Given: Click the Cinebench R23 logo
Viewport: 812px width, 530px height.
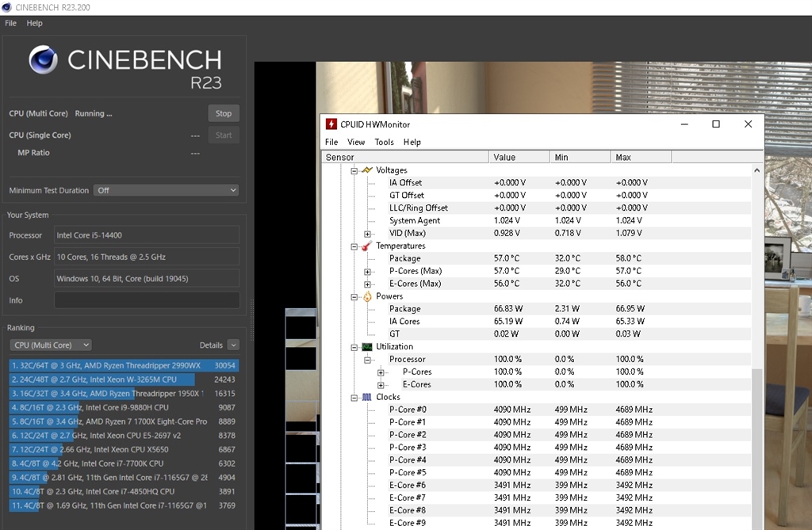Looking at the screenshot, I should tap(43, 60).
